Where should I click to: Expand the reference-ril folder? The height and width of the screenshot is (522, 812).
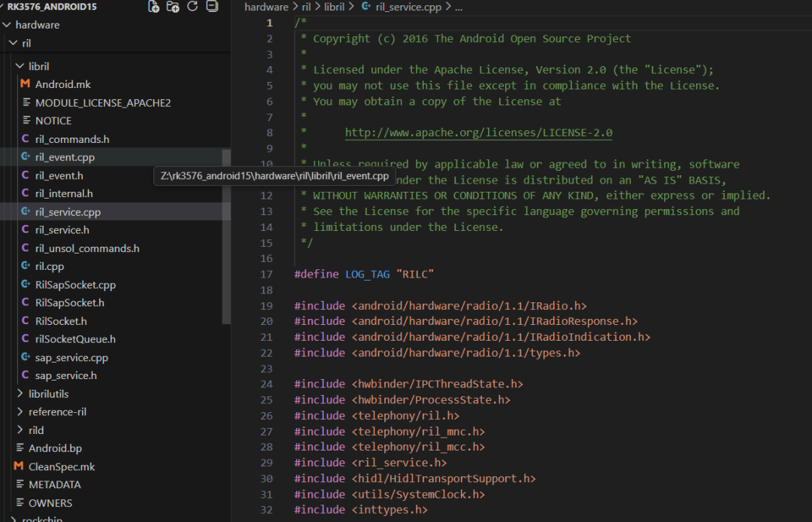tap(20, 411)
